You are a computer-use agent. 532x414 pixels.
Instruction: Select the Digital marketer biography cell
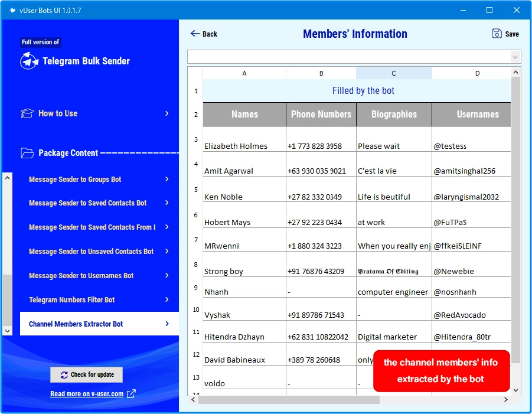(x=394, y=331)
